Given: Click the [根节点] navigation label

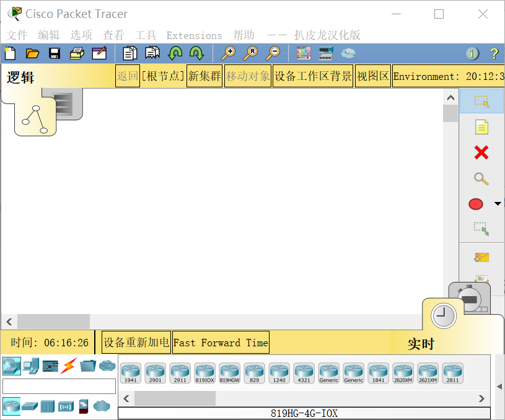Looking at the screenshot, I should (x=163, y=76).
